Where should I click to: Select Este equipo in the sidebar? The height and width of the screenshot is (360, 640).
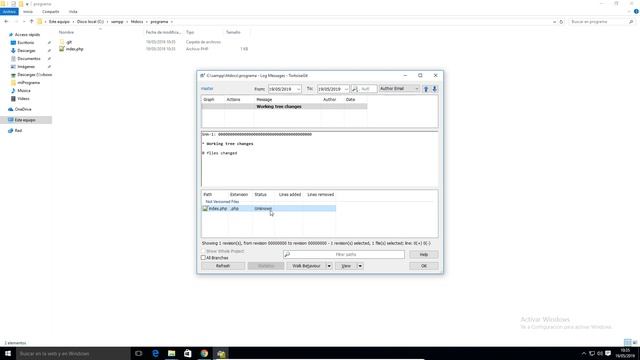(25, 120)
